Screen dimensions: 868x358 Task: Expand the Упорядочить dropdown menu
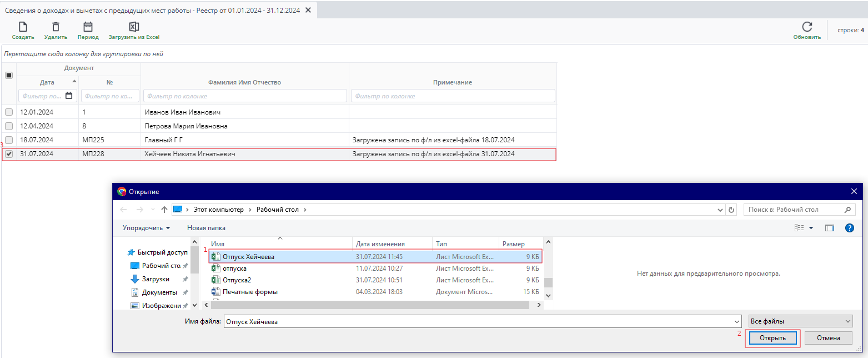(x=147, y=228)
